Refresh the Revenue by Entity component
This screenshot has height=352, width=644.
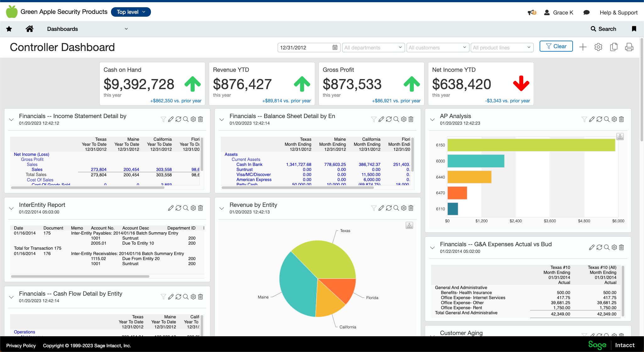point(389,208)
